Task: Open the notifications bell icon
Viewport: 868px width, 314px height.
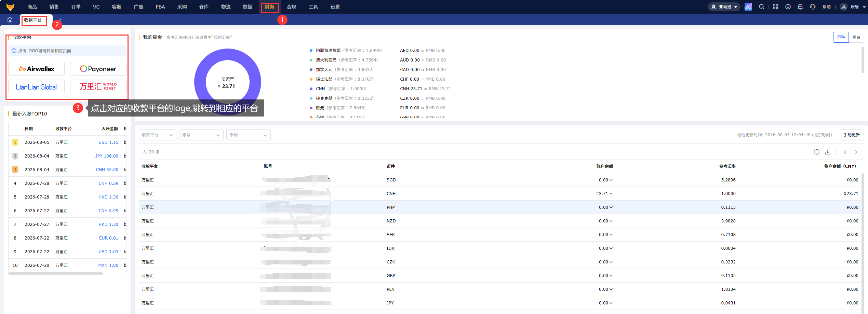Action: point(800,7)
